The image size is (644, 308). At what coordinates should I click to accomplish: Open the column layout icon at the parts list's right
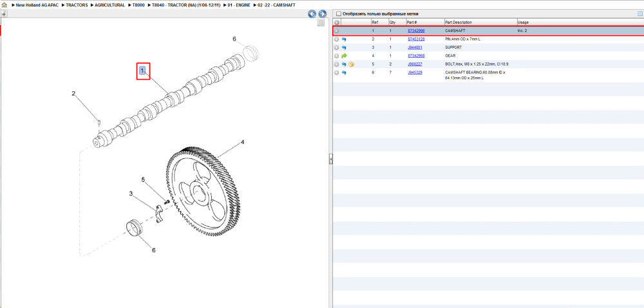(640, 14)
